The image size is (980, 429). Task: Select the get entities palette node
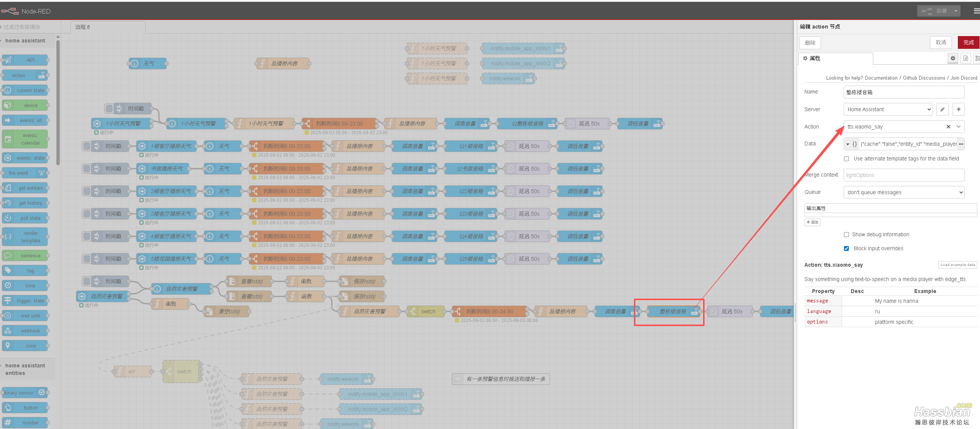coord(25,188)
